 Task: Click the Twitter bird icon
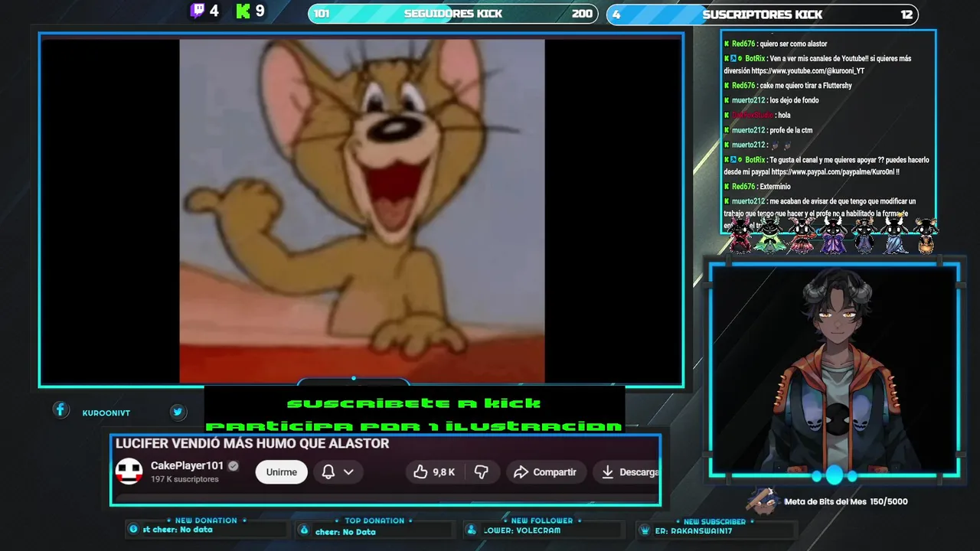[178, 412]
